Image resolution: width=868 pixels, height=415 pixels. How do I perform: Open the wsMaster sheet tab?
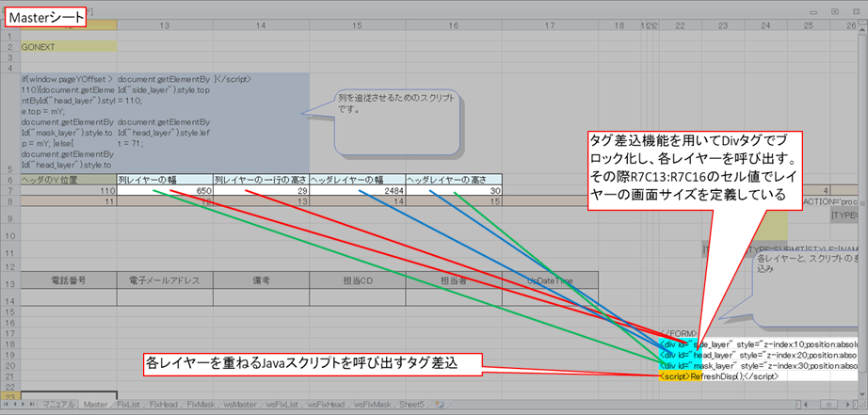click(241, 405)
